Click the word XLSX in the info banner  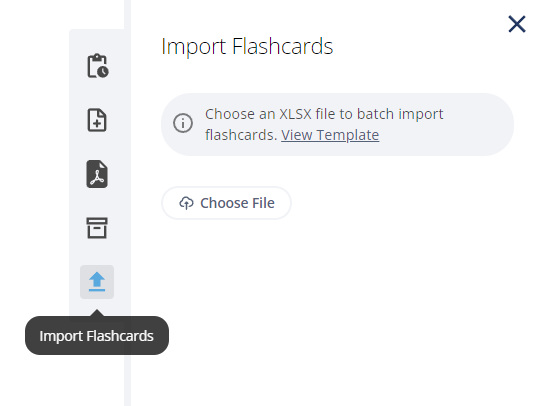(295, 114)
